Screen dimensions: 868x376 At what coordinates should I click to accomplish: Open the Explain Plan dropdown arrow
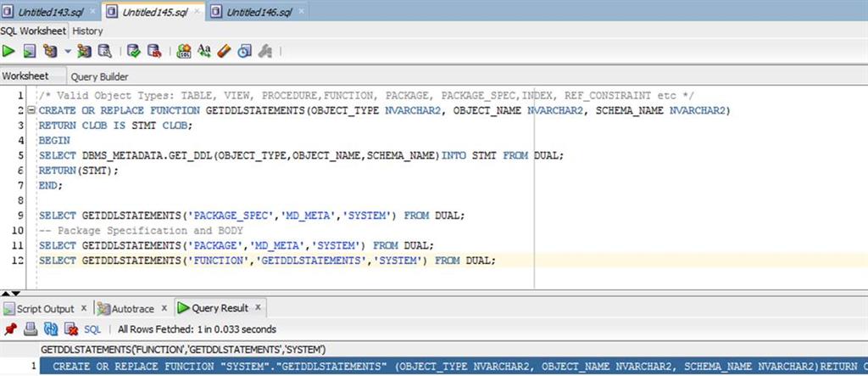[68, 52]
